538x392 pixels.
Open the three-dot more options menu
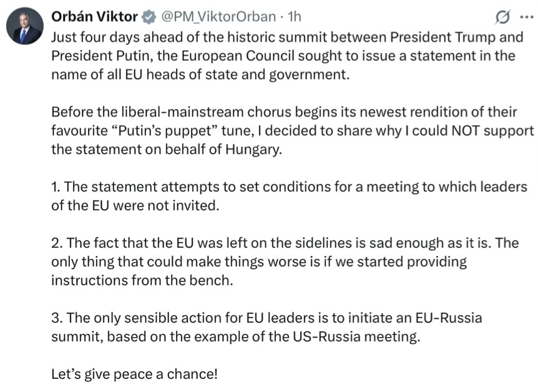pyautogui.click(x=527, y=16)
